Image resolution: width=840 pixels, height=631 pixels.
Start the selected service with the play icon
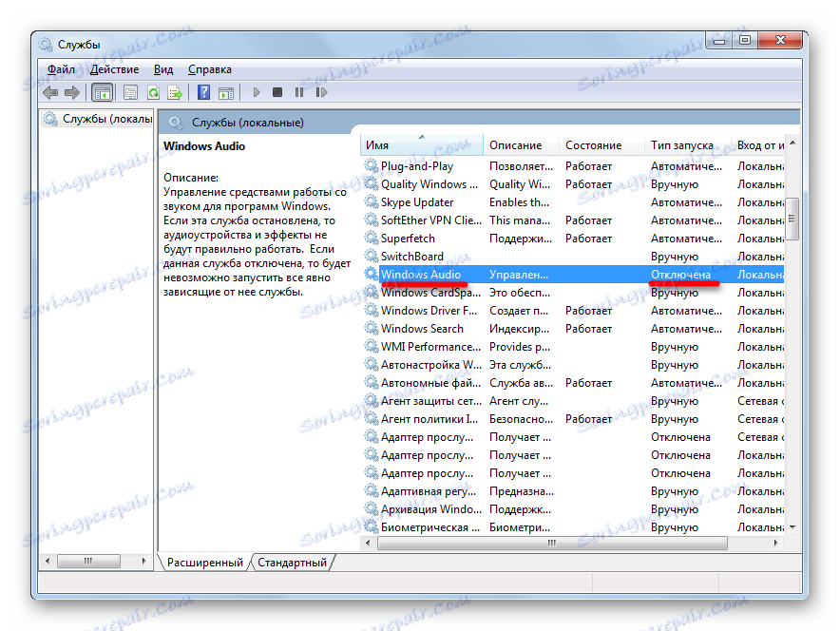coord(257,92)
